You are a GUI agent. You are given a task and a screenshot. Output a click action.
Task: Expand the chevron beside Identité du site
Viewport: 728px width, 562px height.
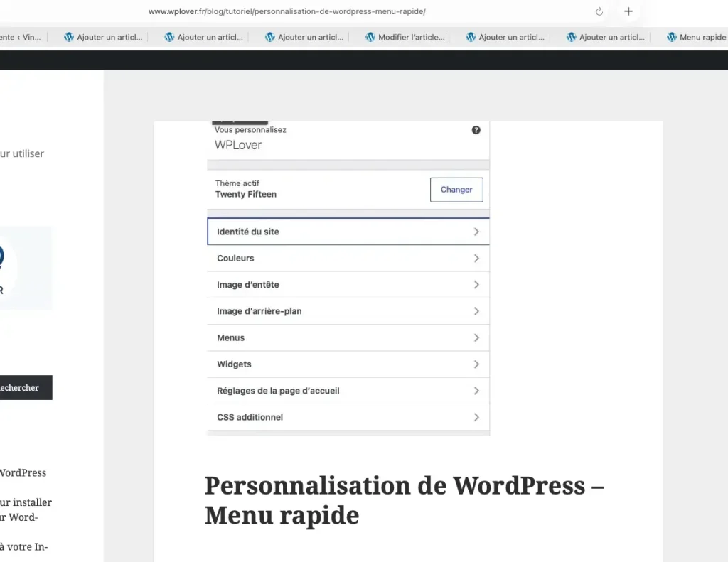click(476, 232)
